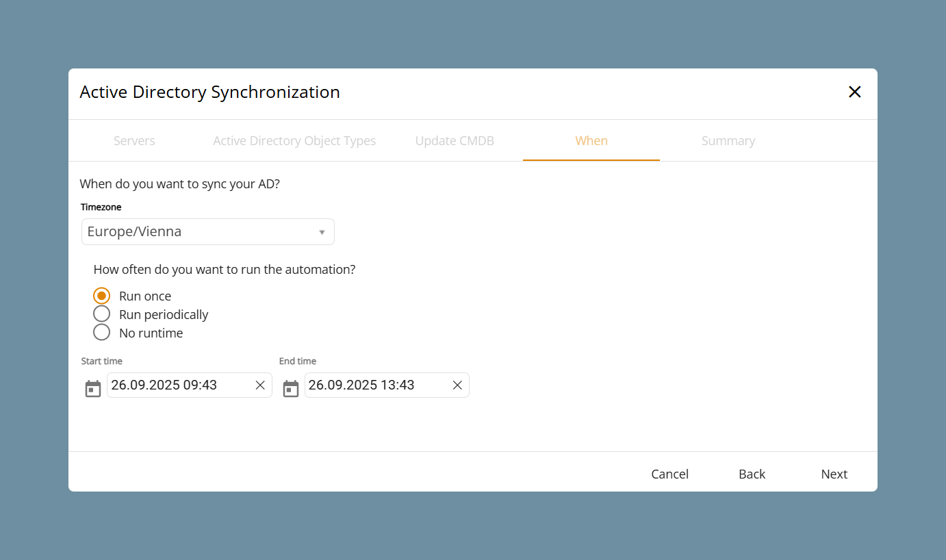Image resolution: width=946 pixels, height=560 pixels.
Task: Go Back to the previous step
Action: pos(752,474)
